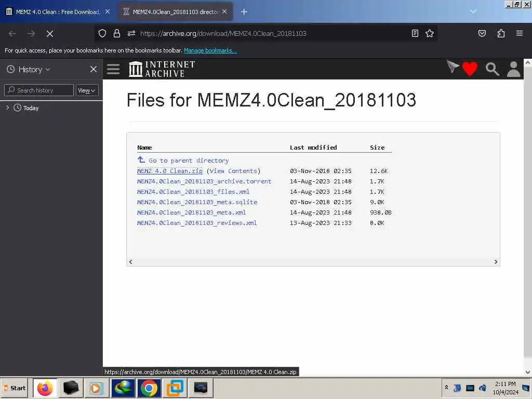
Task: Open MEMZ4.0Clean_20181103_meta.sqlite
Action: [x=197, y=202]
